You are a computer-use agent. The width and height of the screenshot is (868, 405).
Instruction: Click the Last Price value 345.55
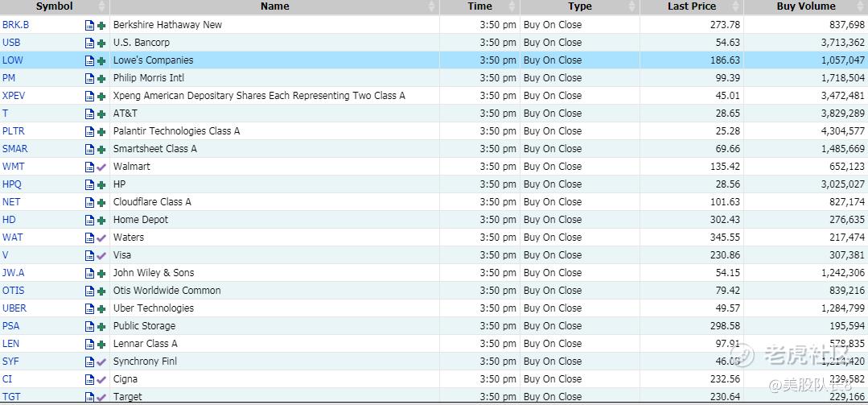tap(725, 238)
